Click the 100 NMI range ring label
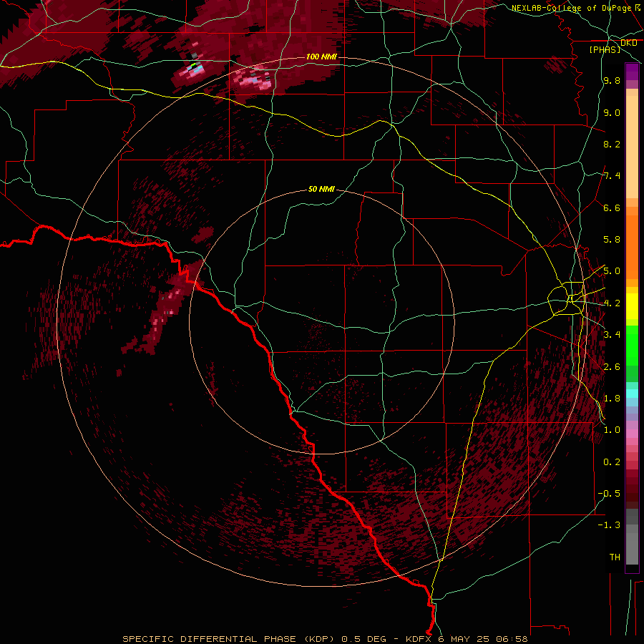 321,57
